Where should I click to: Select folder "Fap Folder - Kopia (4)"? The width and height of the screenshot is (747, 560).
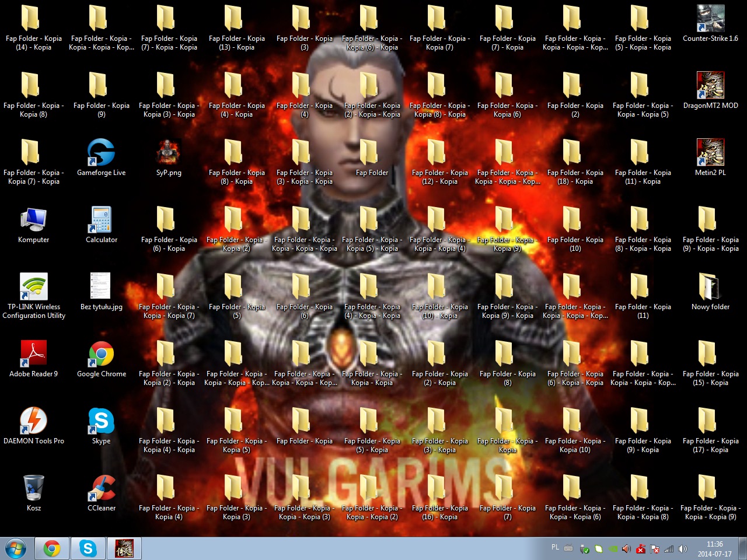coord(304,94)
